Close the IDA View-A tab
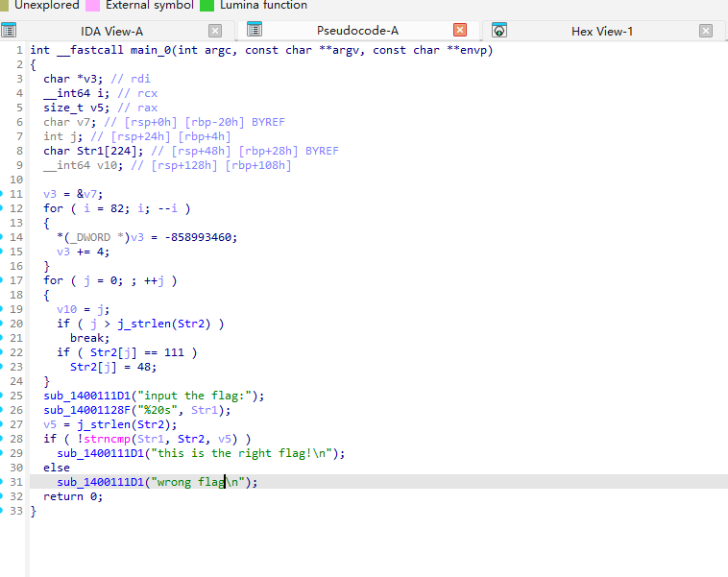Image resolution: width=728 pixels, height=577 pixels. 214,31
